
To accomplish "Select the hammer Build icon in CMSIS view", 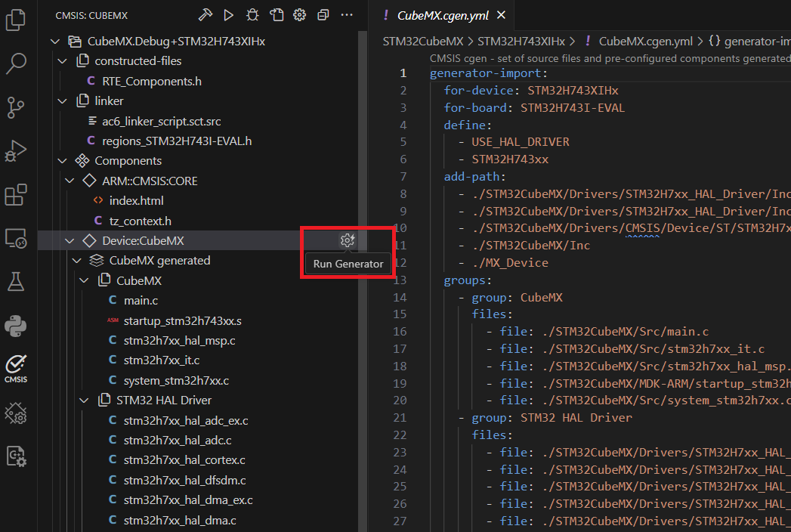I will [204, 14].
